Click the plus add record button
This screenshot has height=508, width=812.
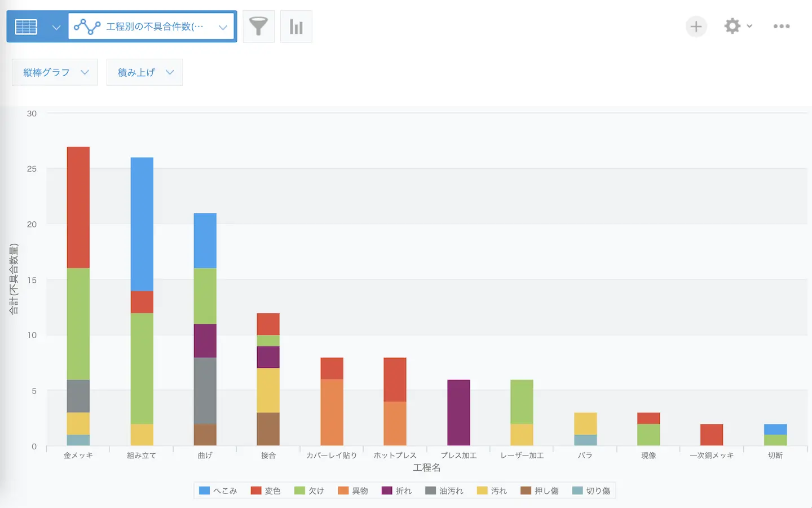(x=696, y=27)
